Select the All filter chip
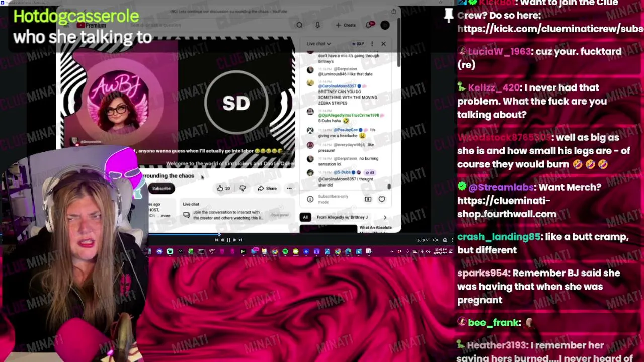Screen dimensions: 644x362 pyautogui.click(x=305, y=217)
